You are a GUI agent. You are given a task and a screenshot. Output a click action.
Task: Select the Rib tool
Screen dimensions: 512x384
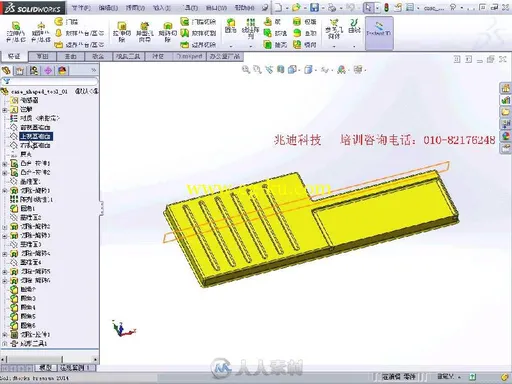272,22
